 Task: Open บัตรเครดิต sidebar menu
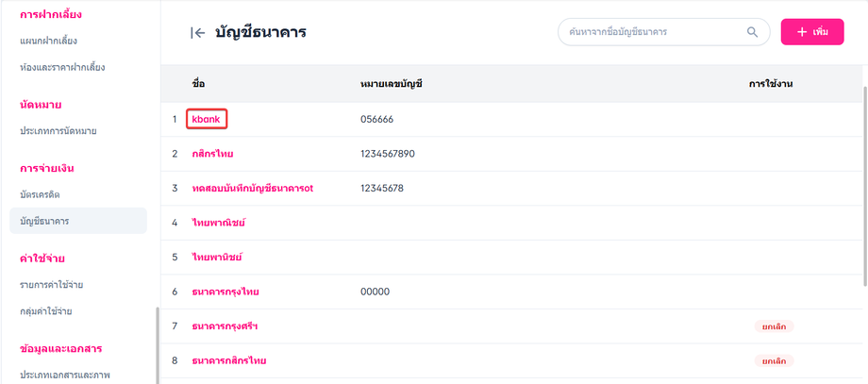[x=41, y=194]
